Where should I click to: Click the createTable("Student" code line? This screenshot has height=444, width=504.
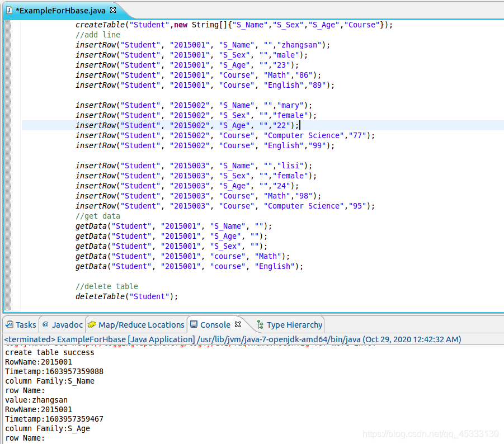(234, 25)
